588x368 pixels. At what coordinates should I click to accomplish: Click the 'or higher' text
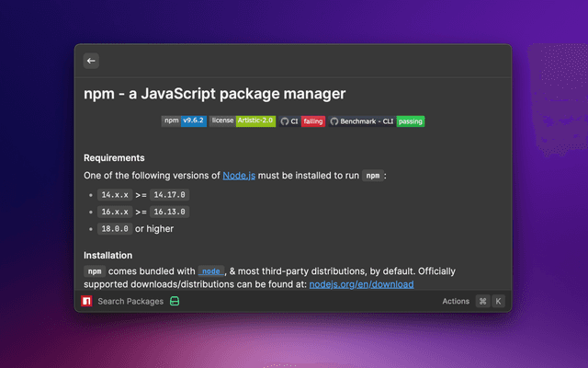154,229
